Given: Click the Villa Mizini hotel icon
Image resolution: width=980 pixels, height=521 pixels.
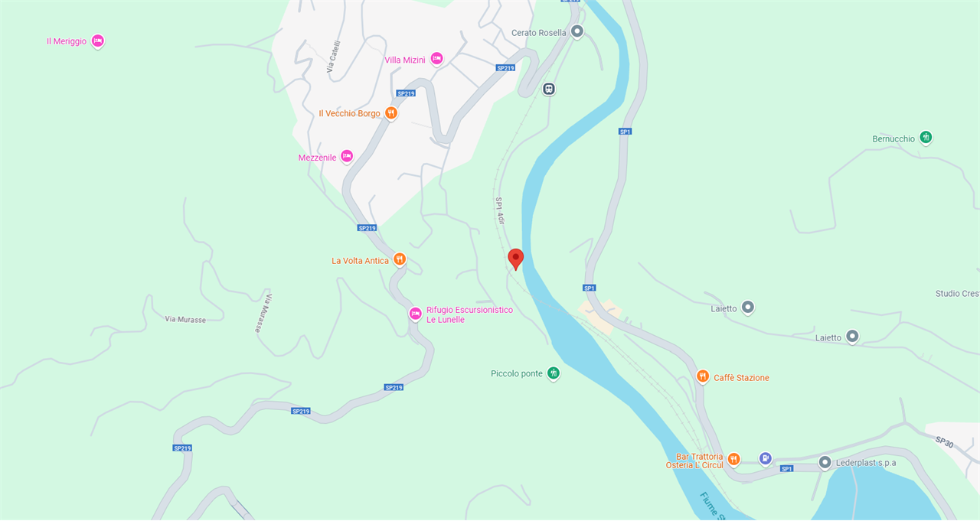Looking at the screenshot, I should click(x=436, y=59).
